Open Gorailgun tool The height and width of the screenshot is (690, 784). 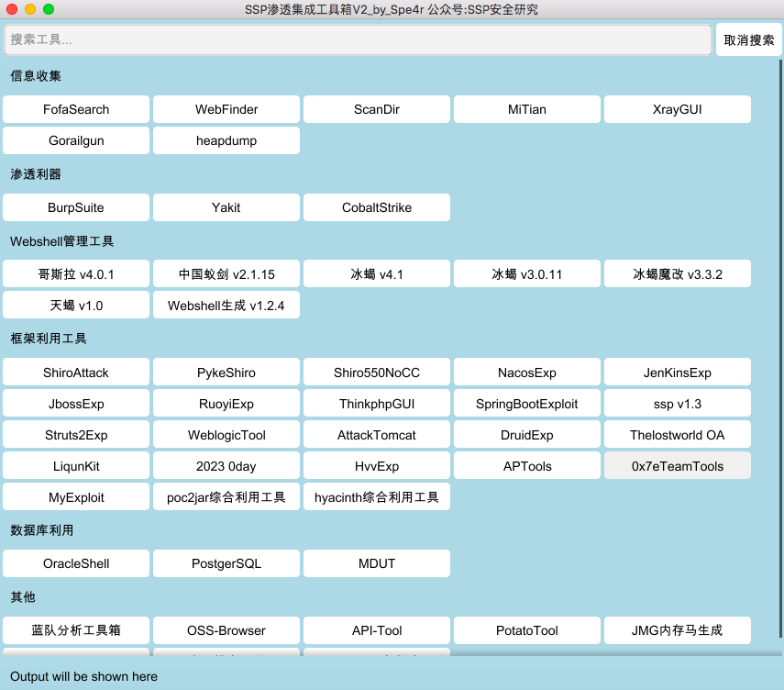[76, 140]
